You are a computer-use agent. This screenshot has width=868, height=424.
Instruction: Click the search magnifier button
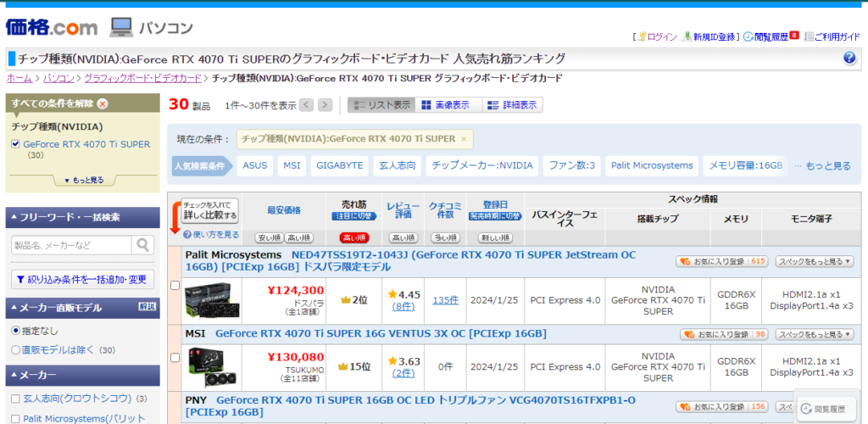(x=143, y=245)
